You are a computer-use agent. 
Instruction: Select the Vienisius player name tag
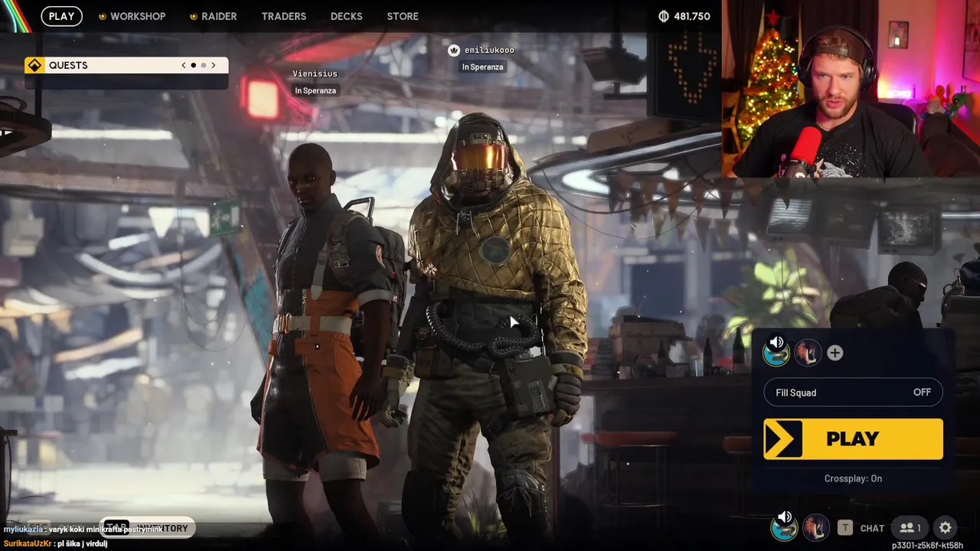pyautogui.click(x=315, y=73)
